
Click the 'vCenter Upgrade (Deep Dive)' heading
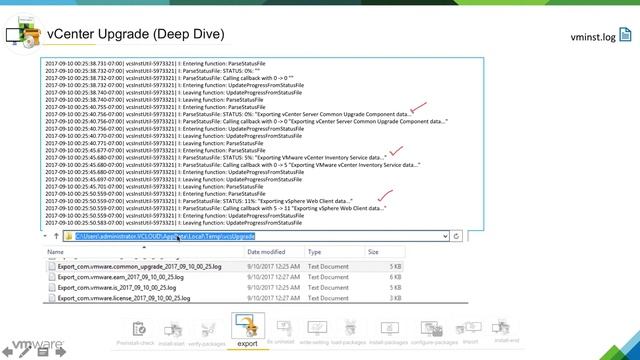[136, 34]
